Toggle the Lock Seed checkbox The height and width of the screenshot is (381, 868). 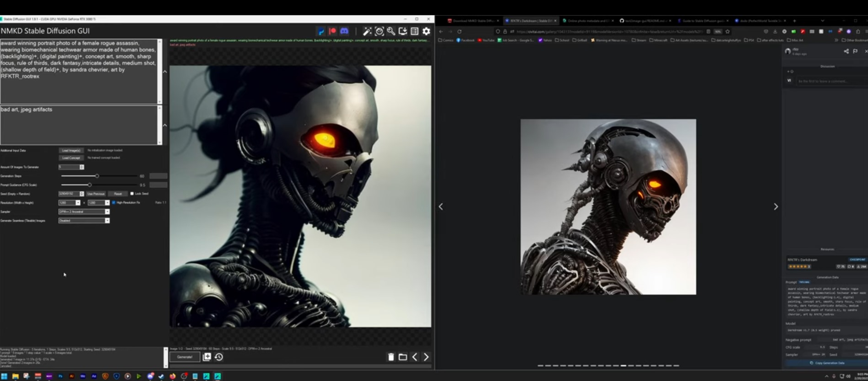coord(132,194)
